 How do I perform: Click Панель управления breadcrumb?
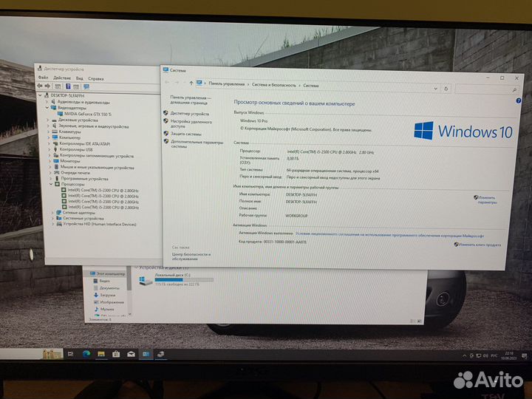pos(227,83)
